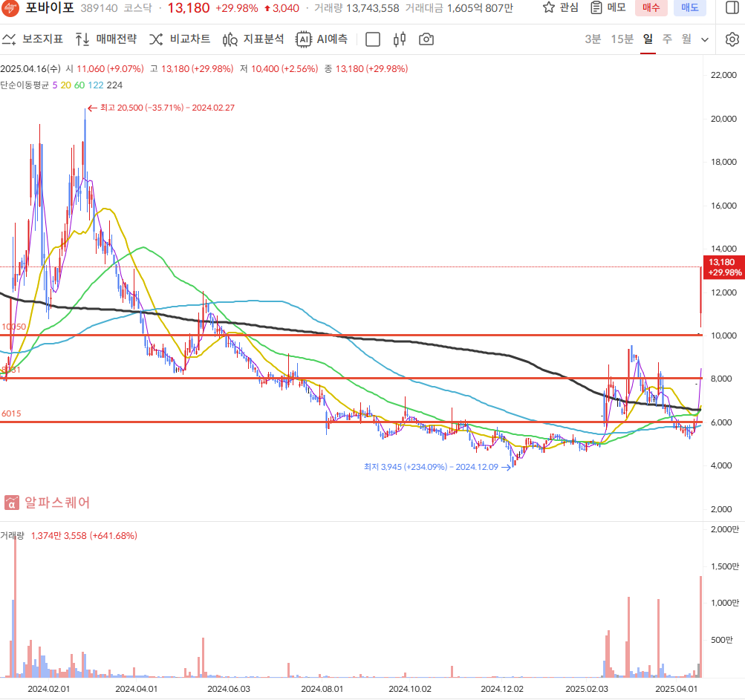Click the 2024.02.01 date axis label
The image size is (745, 700).
point(48,689)
